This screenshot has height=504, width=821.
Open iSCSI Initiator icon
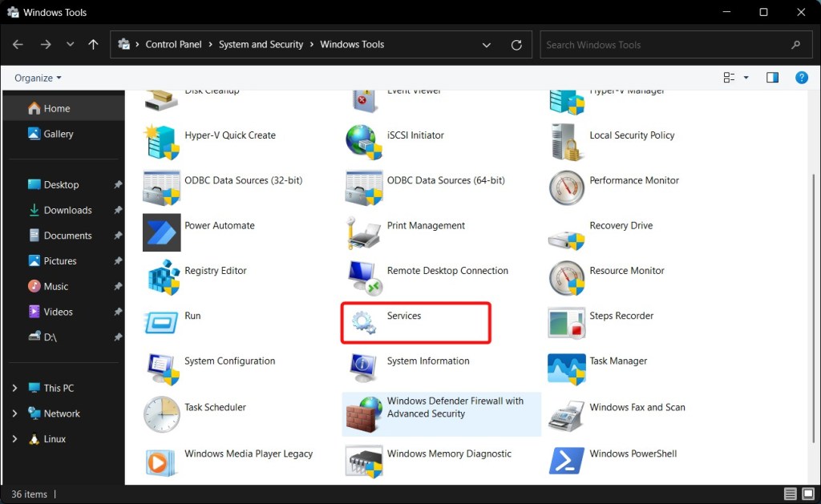[363, 142]
